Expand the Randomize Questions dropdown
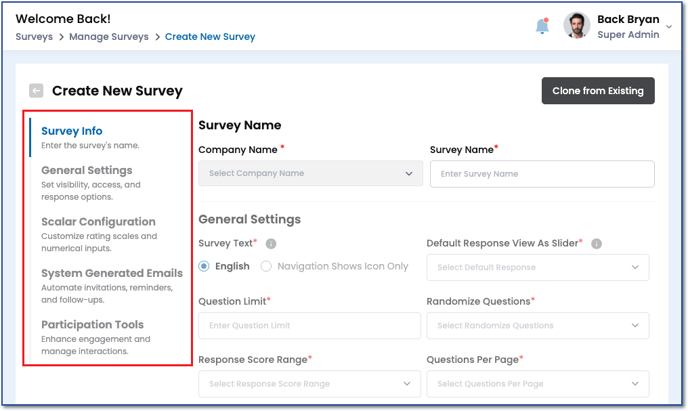Screen dimensions: 688x411 point(537,325)
